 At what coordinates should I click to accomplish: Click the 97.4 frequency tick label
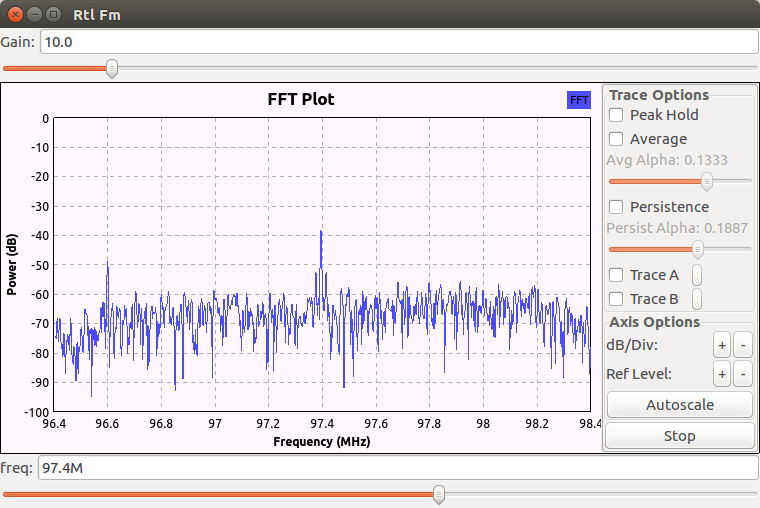(x=322, y=424)
